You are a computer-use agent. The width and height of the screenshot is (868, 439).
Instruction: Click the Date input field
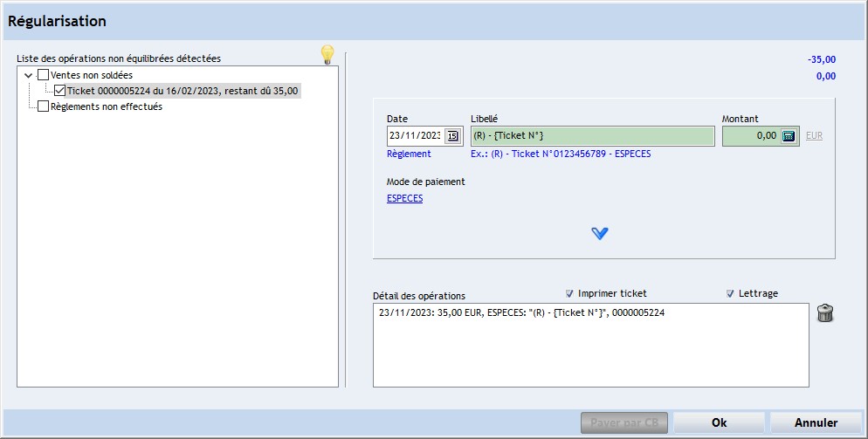(x=415, y=135)
